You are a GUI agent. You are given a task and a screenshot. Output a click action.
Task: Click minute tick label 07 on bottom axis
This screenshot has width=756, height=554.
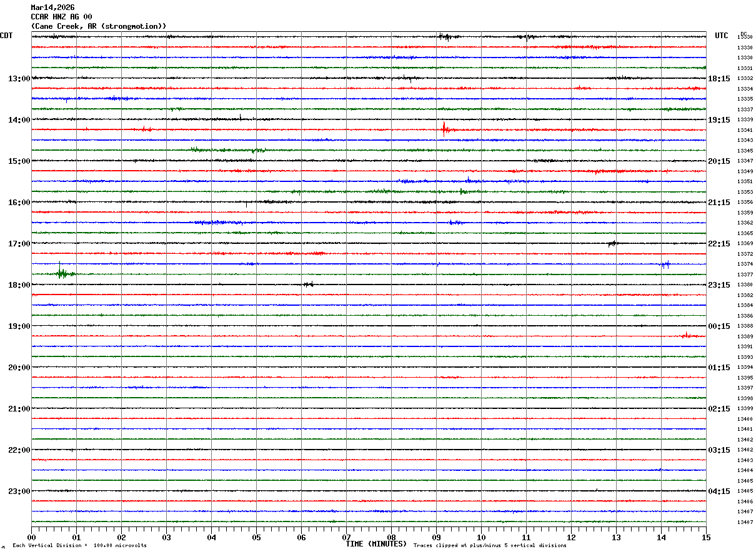(346, 537)
